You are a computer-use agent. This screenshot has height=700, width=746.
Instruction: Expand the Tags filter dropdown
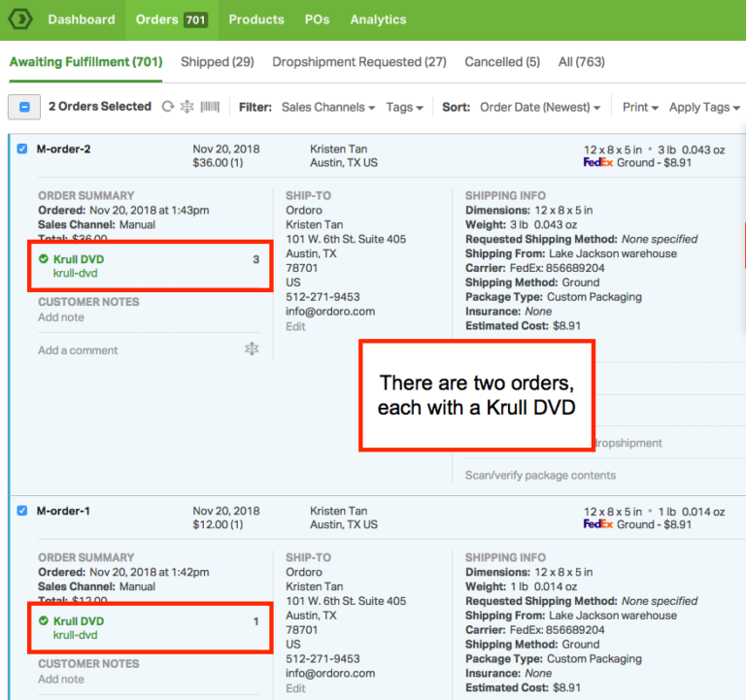(404, 108)
